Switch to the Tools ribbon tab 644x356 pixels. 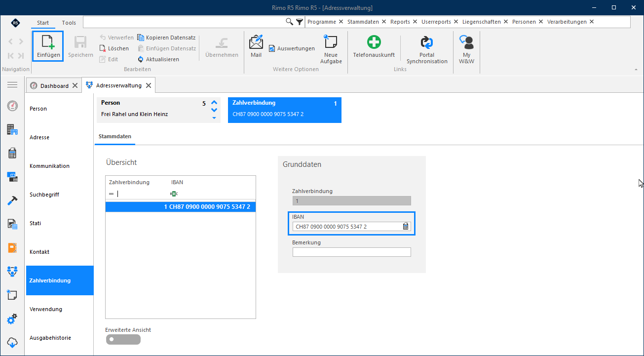coord(69,23)
